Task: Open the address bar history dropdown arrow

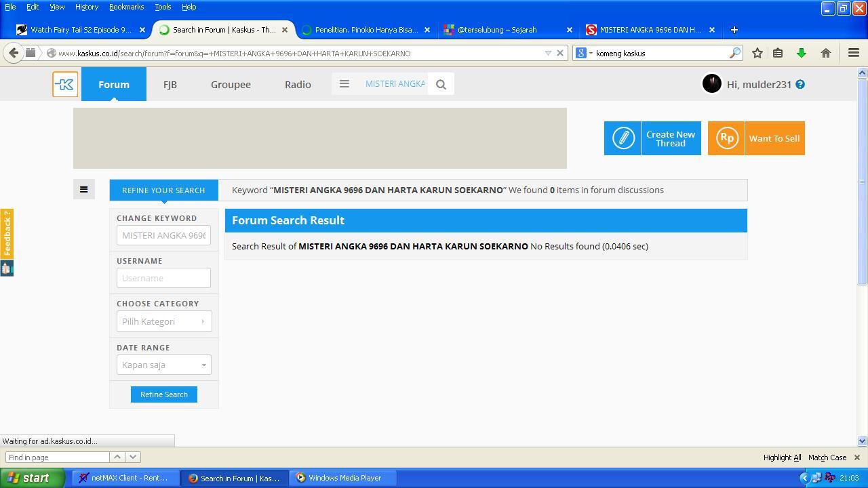Action: pos(548,53)
